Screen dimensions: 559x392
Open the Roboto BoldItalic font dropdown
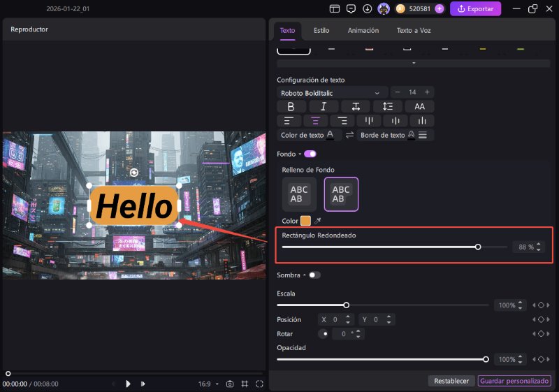pyautogui.click(x=332, y=92)
